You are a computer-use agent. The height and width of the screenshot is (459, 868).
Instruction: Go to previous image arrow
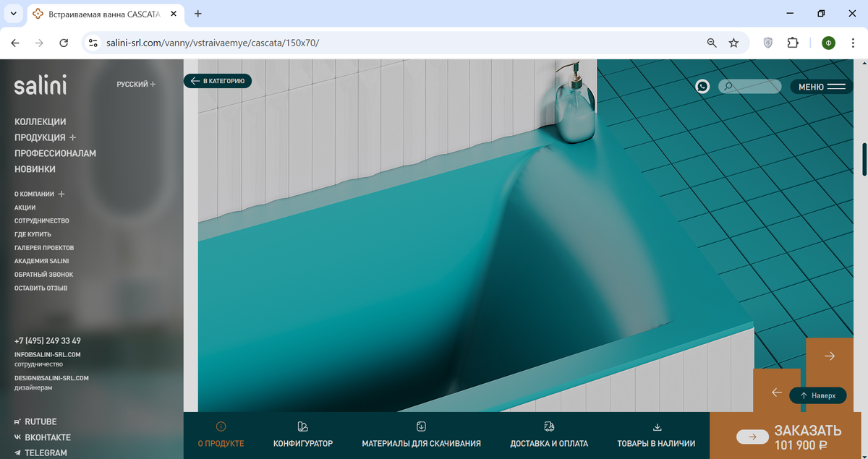pos(777,392)
